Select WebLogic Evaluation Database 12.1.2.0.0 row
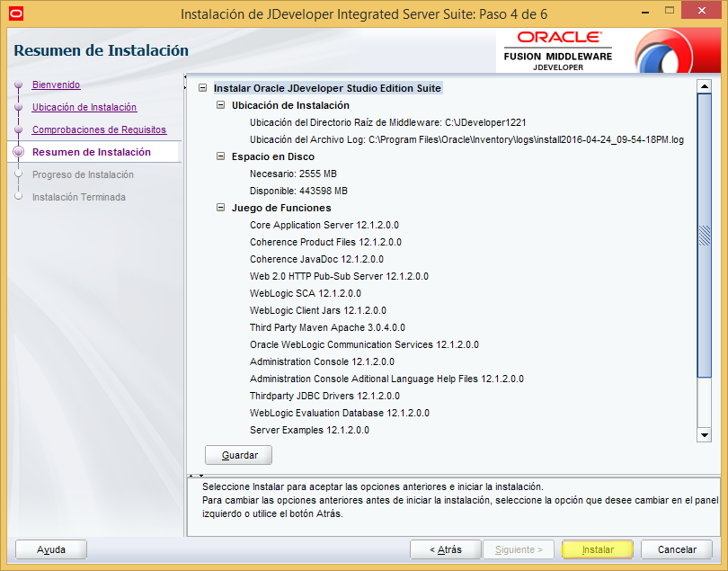The image size is (728, 571). [x=340, y=413]
